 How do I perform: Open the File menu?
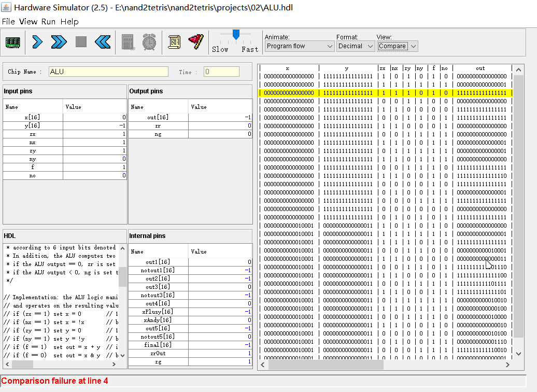click(8, 22)
